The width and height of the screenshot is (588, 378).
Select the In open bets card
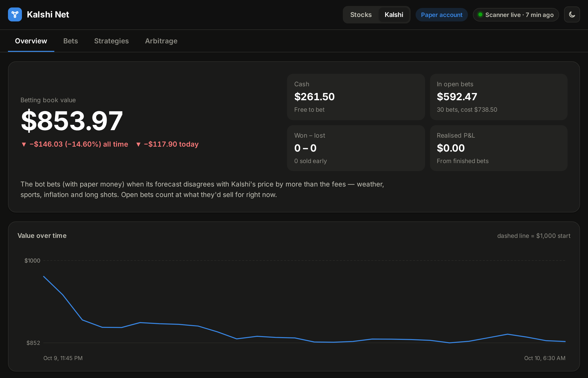pos(499,97)
